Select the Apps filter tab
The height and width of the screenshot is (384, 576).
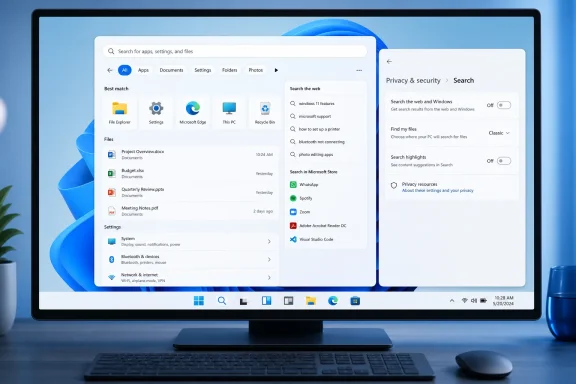(143, 70)
